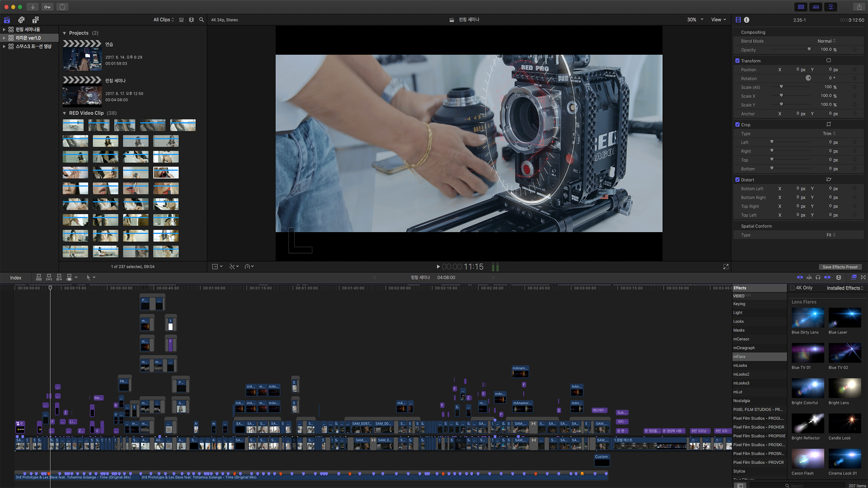This screenshot has height=488, width=868.
Task: Select the Candle Look effect thumbnail
Action: (844, 423)
